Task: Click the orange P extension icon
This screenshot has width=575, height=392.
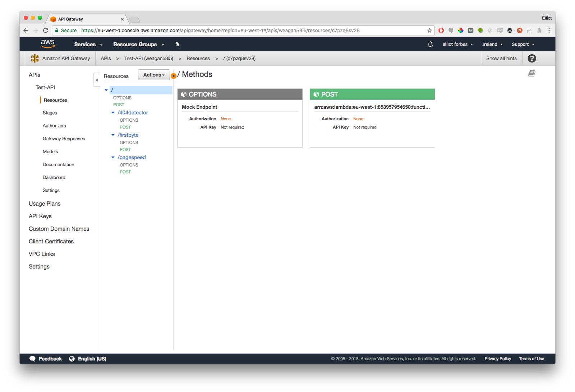Action: pos(519,31)
